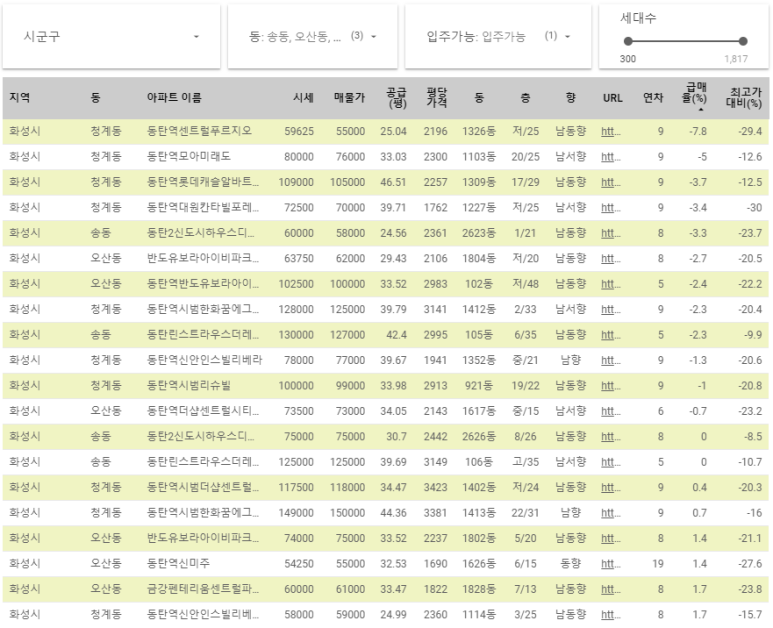This screenshot has width=773, height=628.
Task: Sort by 향 column header
Action: [x=571, y=98]
